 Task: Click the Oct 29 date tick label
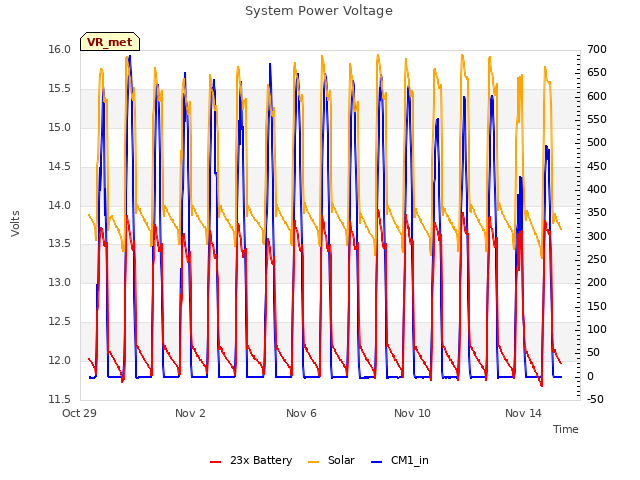[79, 413]
